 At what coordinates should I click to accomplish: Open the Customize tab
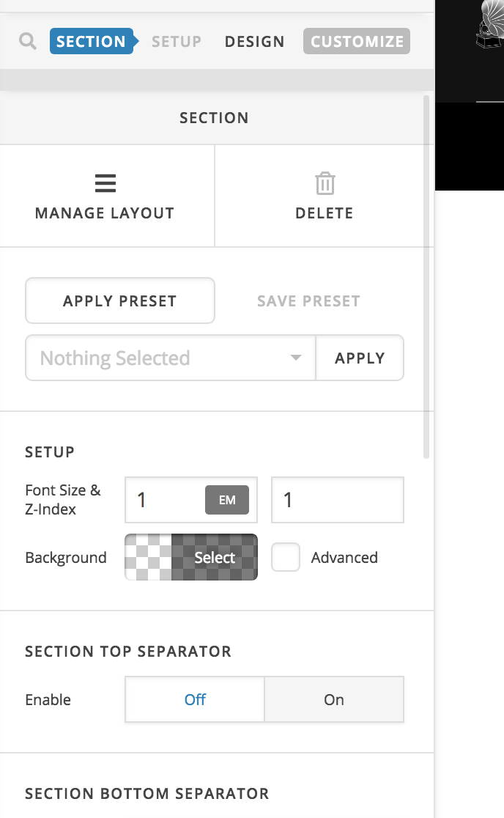tap(357, 42)
